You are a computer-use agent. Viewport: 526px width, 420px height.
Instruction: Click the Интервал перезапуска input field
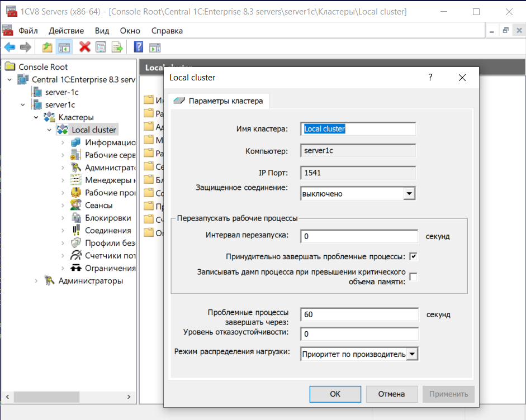coord(359,236)
